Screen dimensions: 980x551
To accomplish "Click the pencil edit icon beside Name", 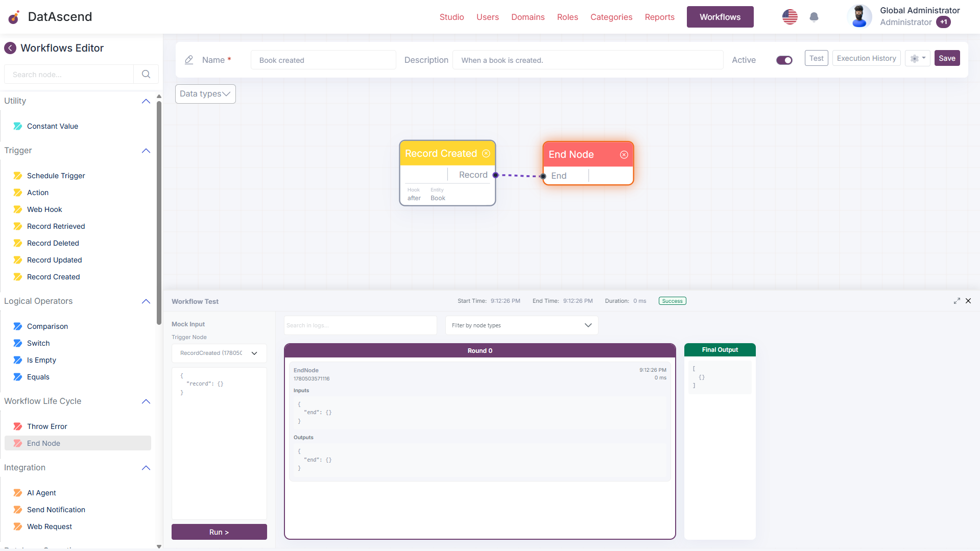I will (x=189, y=60).
